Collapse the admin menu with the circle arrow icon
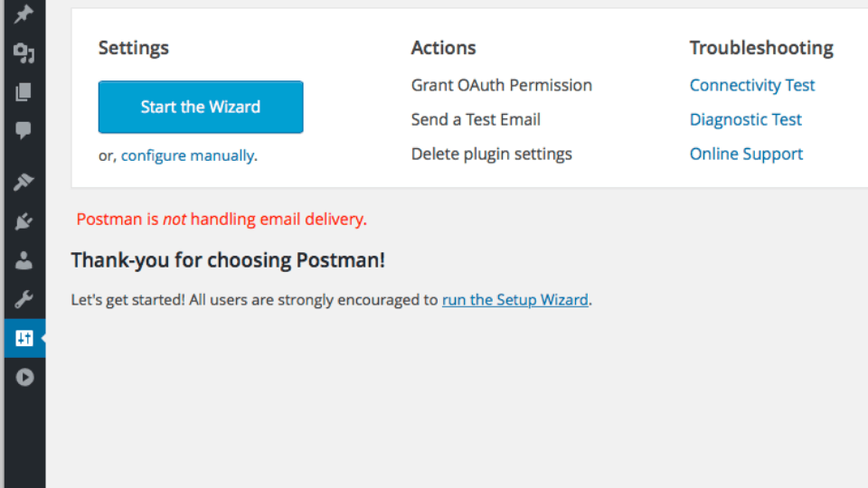Image resolution: width=868 pixels, height=488 pixels. (x=24, y=378)
